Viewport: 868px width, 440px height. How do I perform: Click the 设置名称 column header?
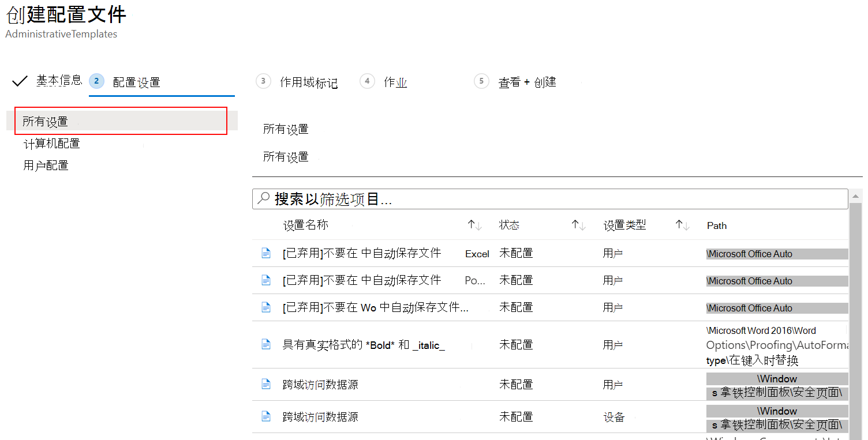(306, 225)
